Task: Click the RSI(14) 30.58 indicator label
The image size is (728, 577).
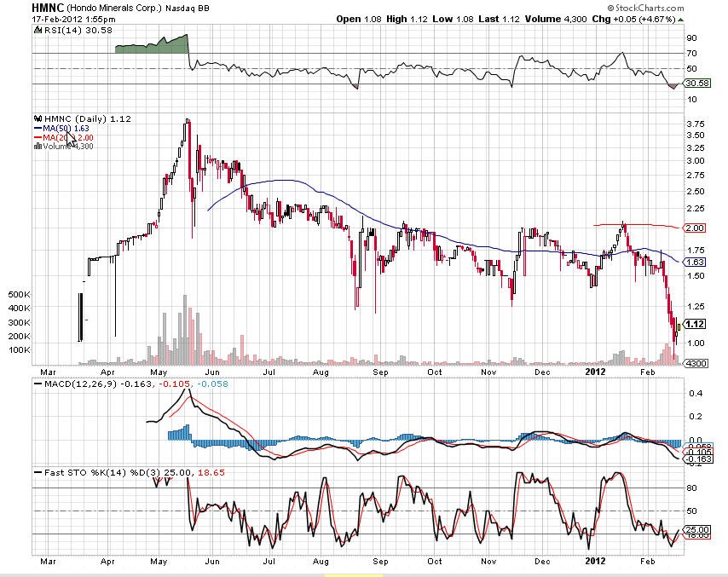Action: point(78,30)
